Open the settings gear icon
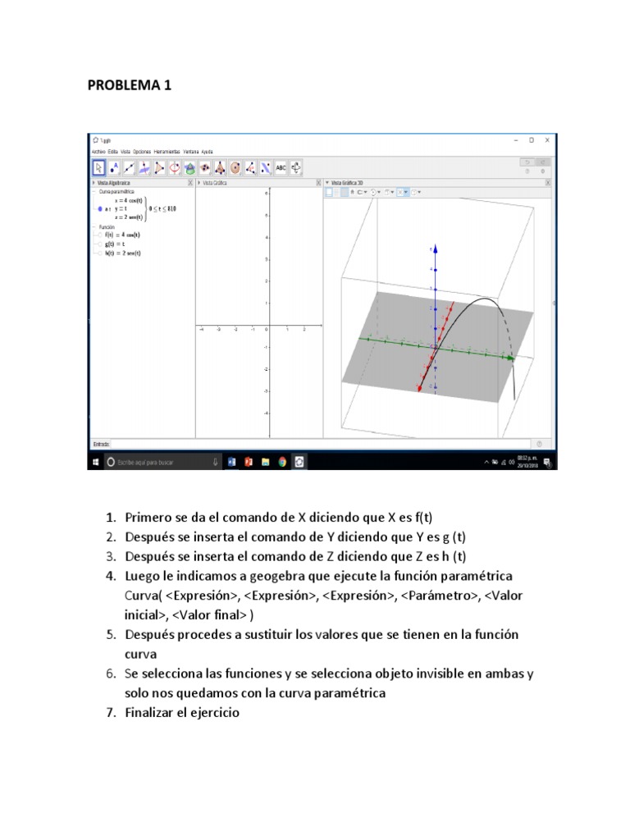Viewport: 630px width, 840px height. click(543, 171)
